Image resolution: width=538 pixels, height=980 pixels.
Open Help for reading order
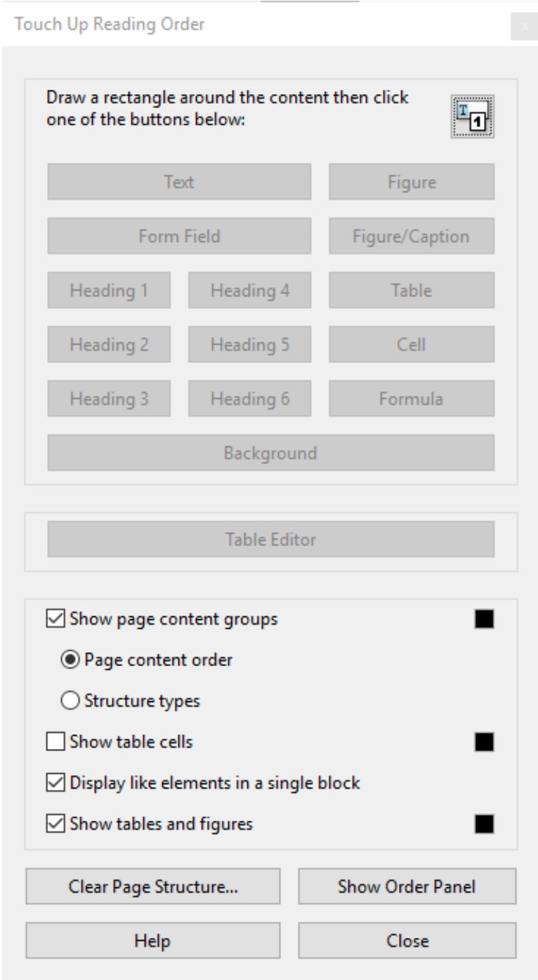[152, 941]
